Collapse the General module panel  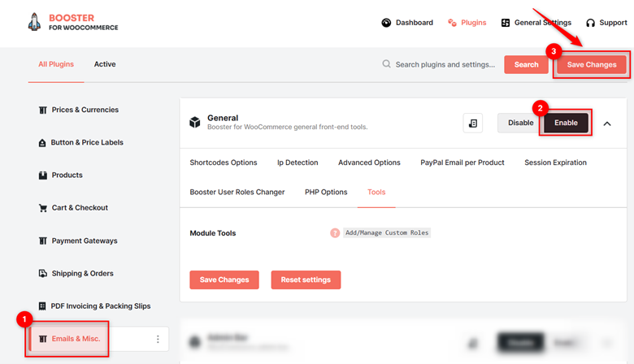coord(607,123)
